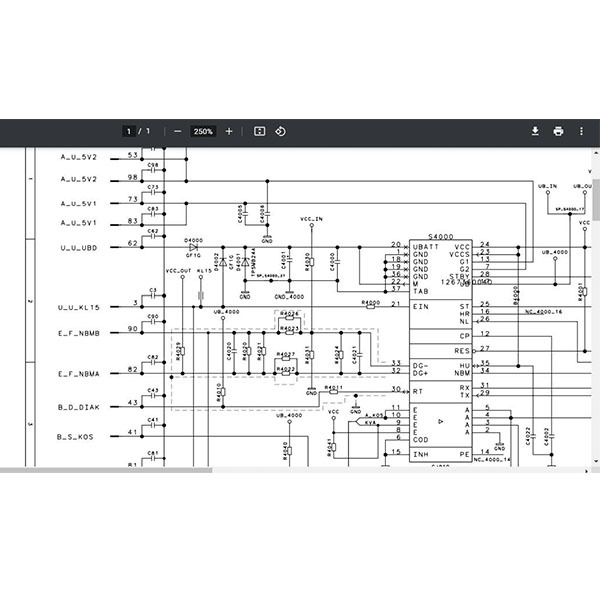Image resolution: width=600 pixels, height=600 pixels.
Task: Click the VCC_IN net label
Action: pyautogui.click(x=311, y=219)
